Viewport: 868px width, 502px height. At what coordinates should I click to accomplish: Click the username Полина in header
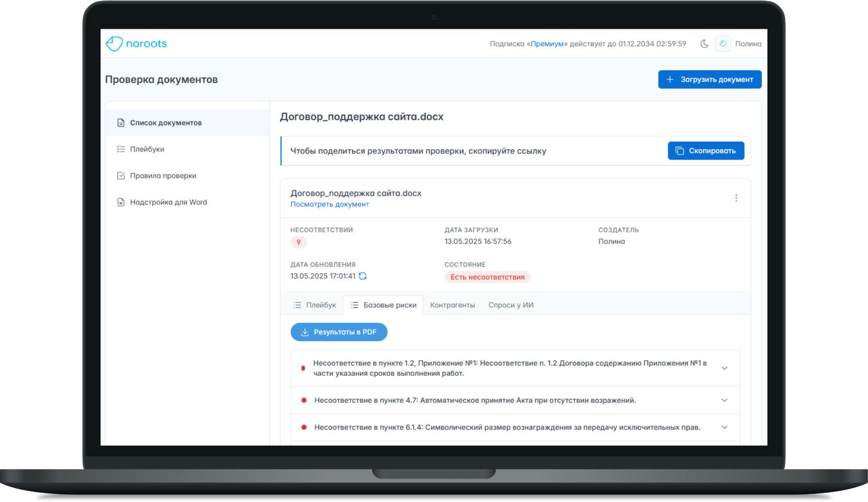pyautogui.click(x=748, y=44)
